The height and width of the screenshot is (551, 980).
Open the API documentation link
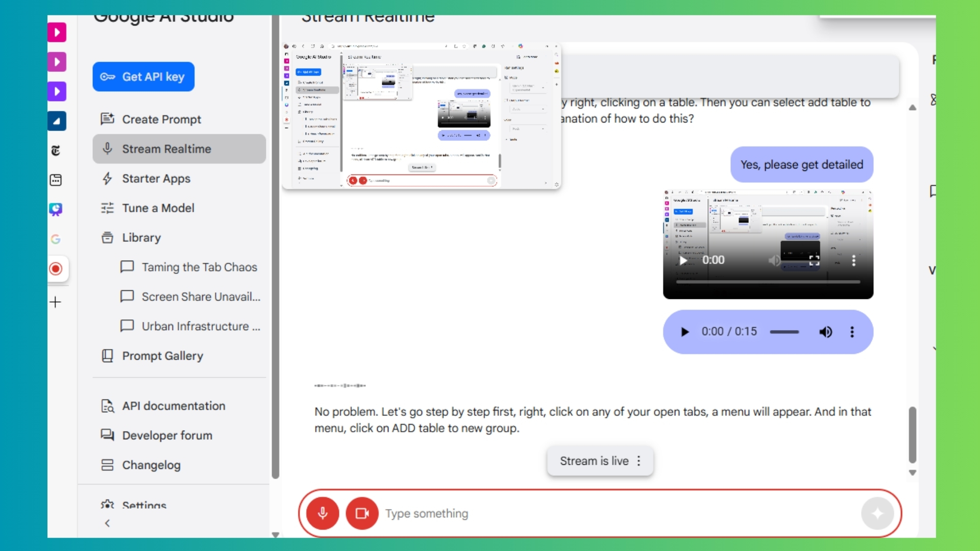pyautogui.click(x=174, y=406)
